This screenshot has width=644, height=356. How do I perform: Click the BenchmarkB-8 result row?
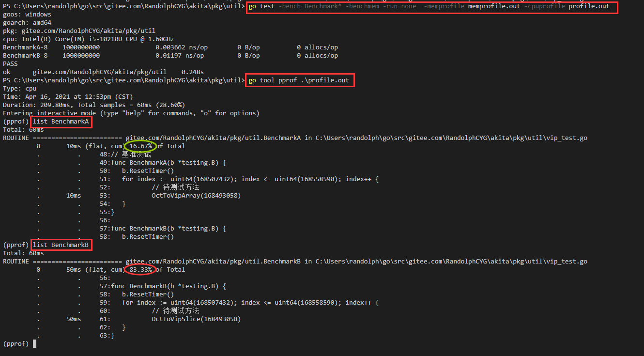tap(170, 56)
